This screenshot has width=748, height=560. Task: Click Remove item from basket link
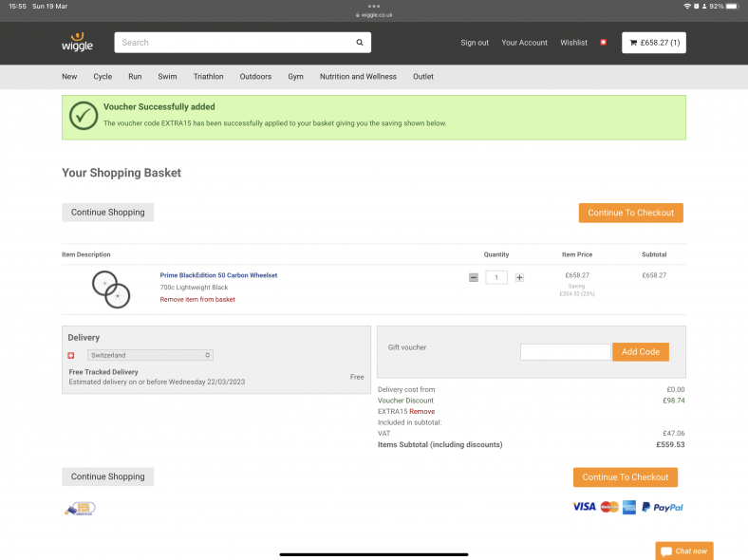[x=197, y=300]
